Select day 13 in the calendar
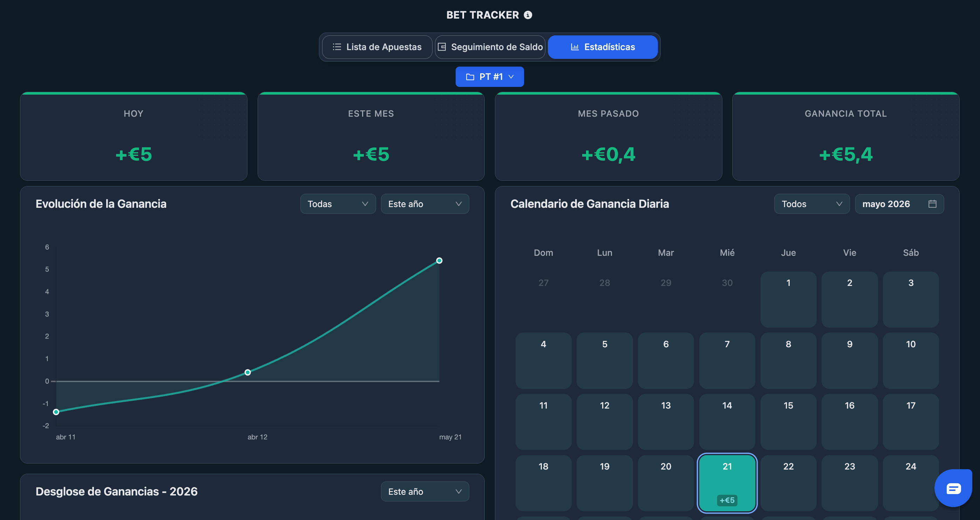The image size is (980, 520). click(x=666, y=422)
